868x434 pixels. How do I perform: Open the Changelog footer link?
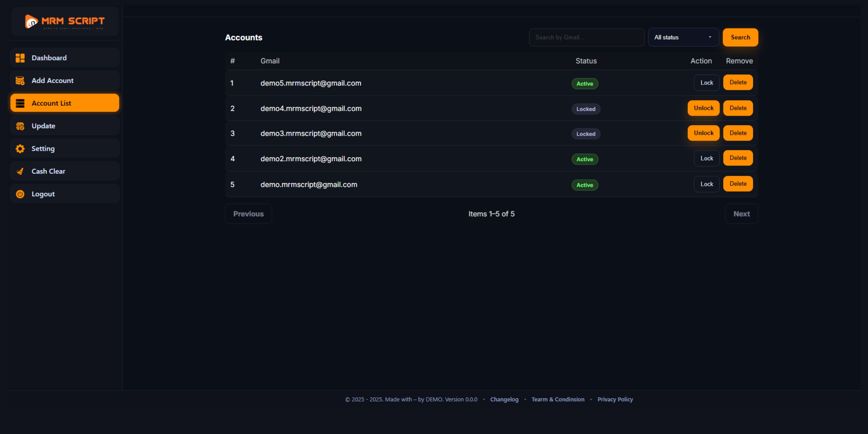(504, 399)
